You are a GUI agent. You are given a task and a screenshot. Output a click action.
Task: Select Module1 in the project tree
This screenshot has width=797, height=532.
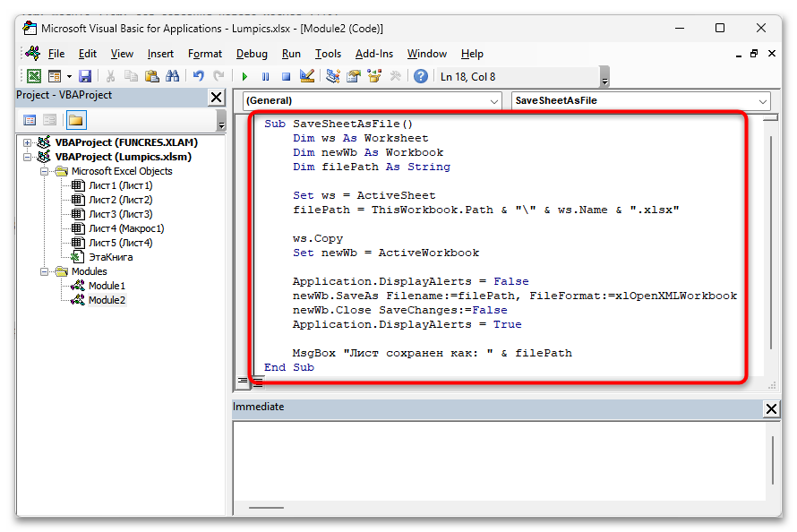click(x=107, y=286)
